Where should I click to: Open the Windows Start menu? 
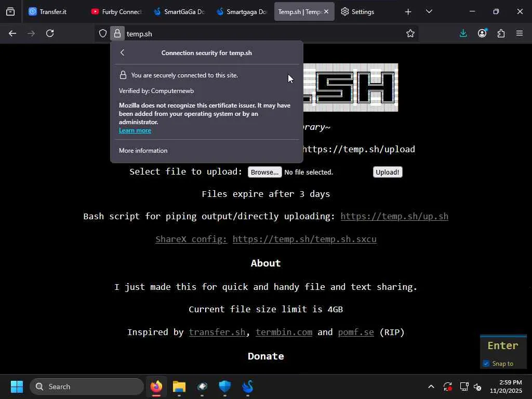17,387
